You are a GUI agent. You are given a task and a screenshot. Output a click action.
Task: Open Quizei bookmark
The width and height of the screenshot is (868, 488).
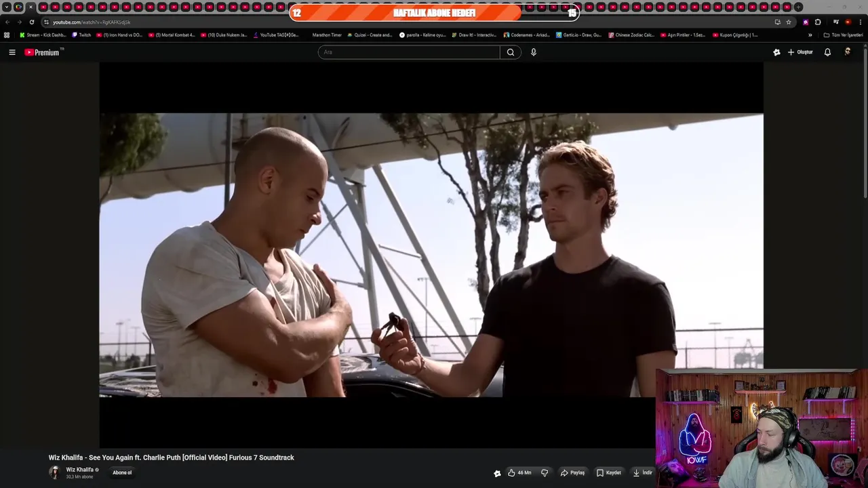(x=370, y=35)
